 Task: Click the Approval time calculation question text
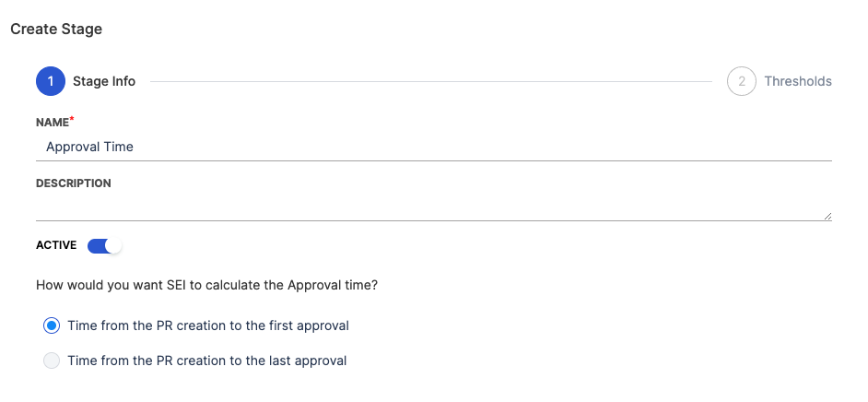click(x=207, y=285)
